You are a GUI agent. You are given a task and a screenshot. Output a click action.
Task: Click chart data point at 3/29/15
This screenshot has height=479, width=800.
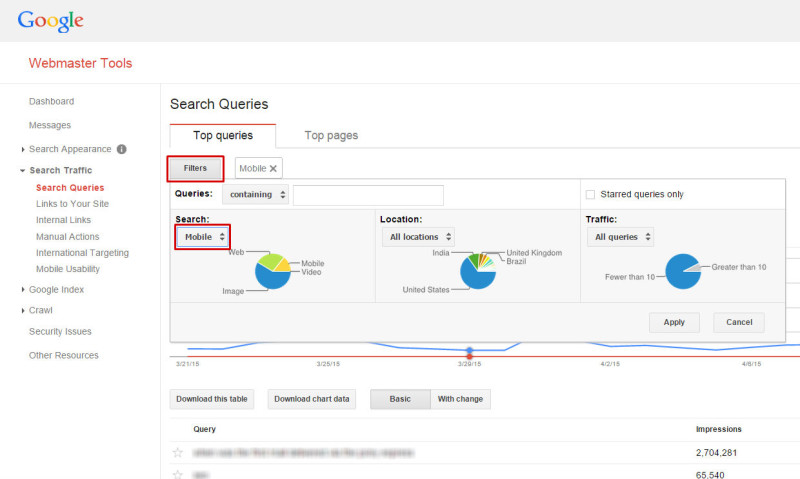469,350
